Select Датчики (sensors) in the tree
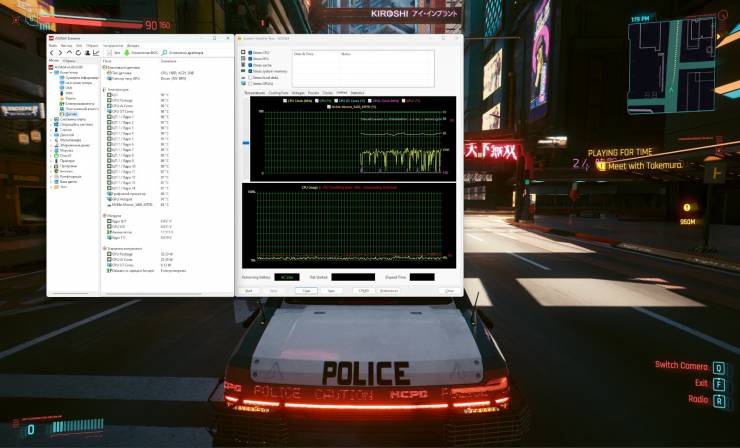The image size is (740, 448). pos(68,114)
